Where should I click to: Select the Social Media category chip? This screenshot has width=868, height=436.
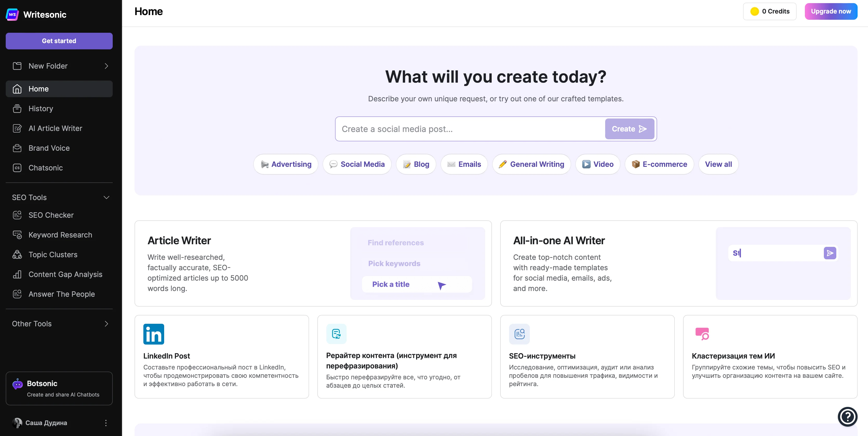(x=357, y=164)
